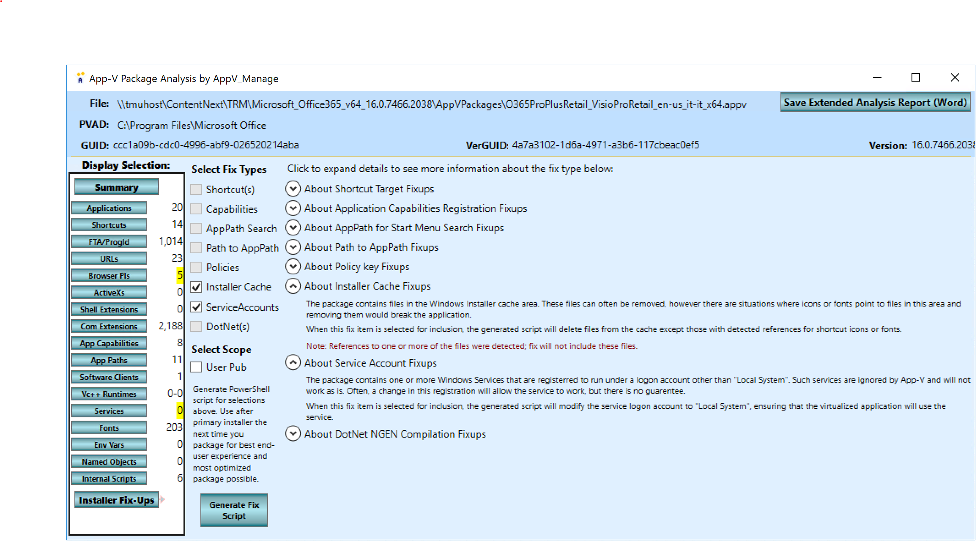Disable the ServiceAccounts checkbox
This screenshot has height=545, width=980.
[x=196, y=307]
